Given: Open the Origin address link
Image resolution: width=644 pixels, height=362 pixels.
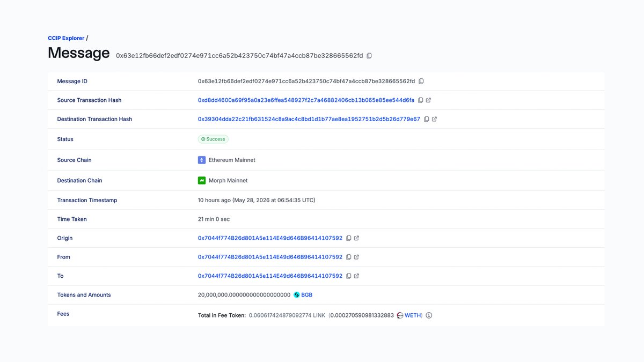Looking at the screenshot, I should (x=270, y=238).
